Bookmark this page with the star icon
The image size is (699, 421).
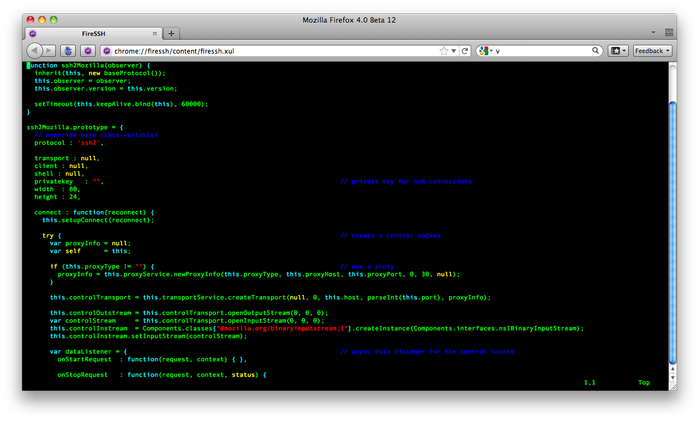444,51
